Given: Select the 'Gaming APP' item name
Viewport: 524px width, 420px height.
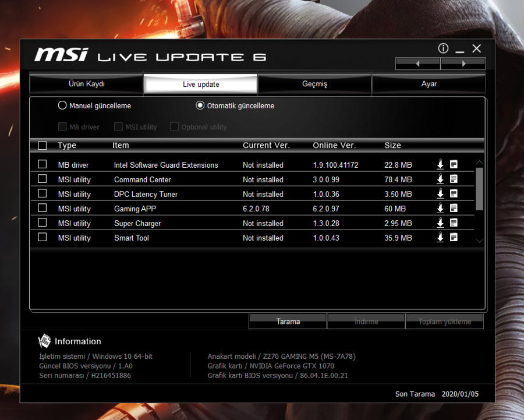Looking at the screenshot, I should (x=135, y=209).
